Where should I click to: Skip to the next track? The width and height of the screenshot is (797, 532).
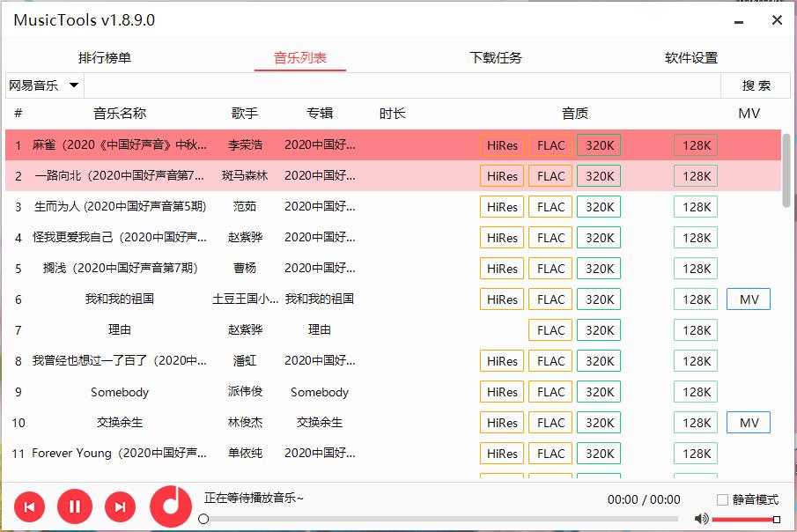120,506
